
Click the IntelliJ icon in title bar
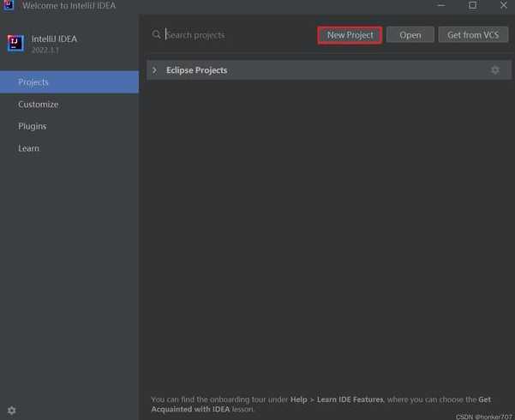[x=9, y=5]
